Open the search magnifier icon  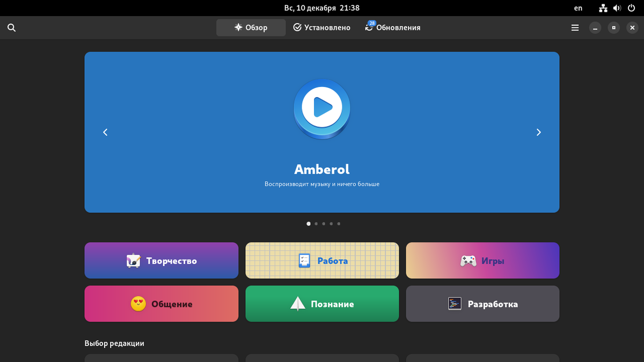[11, 27]
